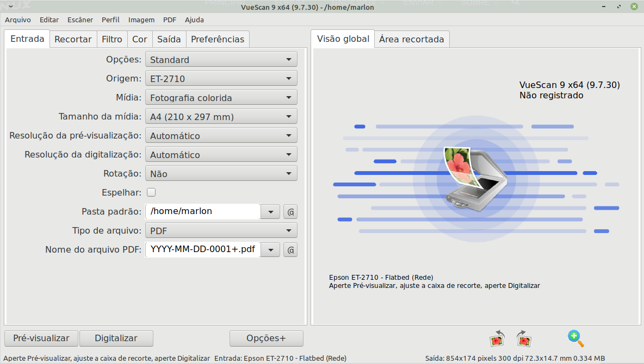The height and width of the screenshot is (364, 644).
Task: Click the Opções+ button
Action: pyautogui.click(x=266, y=338)
